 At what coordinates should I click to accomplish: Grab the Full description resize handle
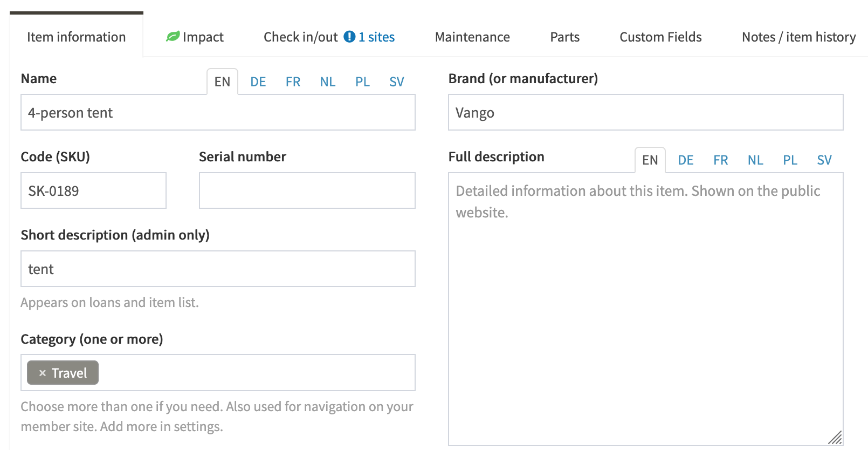click(835, 438)
